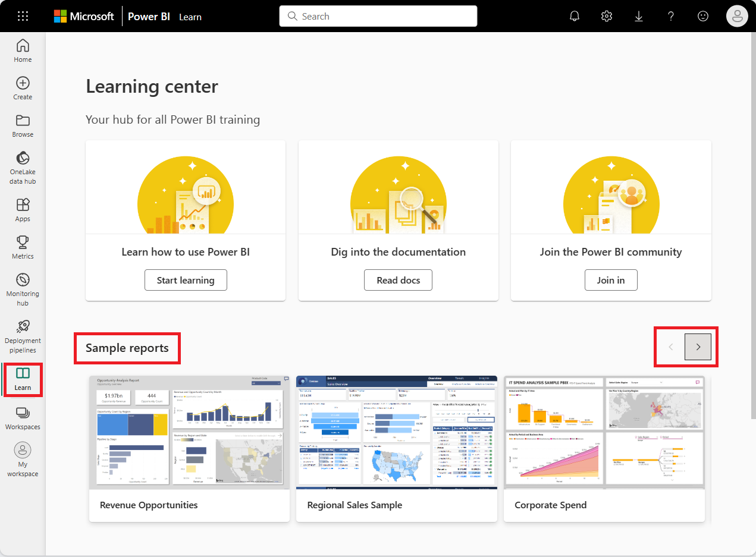Open the Regional Sales Sample thumbnail

tap(397, 432)
